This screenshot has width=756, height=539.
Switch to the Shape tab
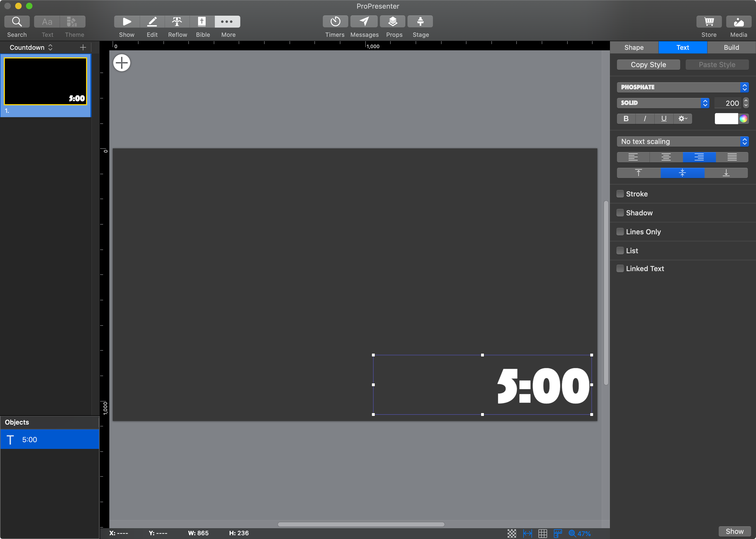tap(633, 47)
